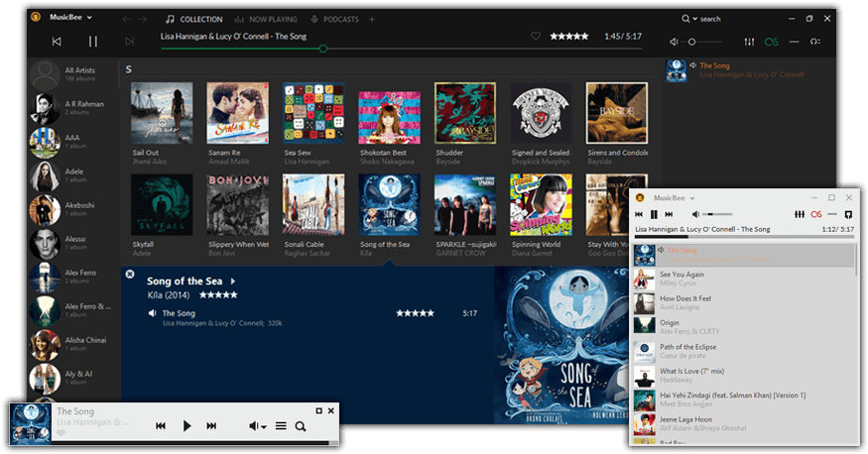868x454 pixels.
Task: Select Path of the Eclipse in playlist
Action: coord(743,352)
